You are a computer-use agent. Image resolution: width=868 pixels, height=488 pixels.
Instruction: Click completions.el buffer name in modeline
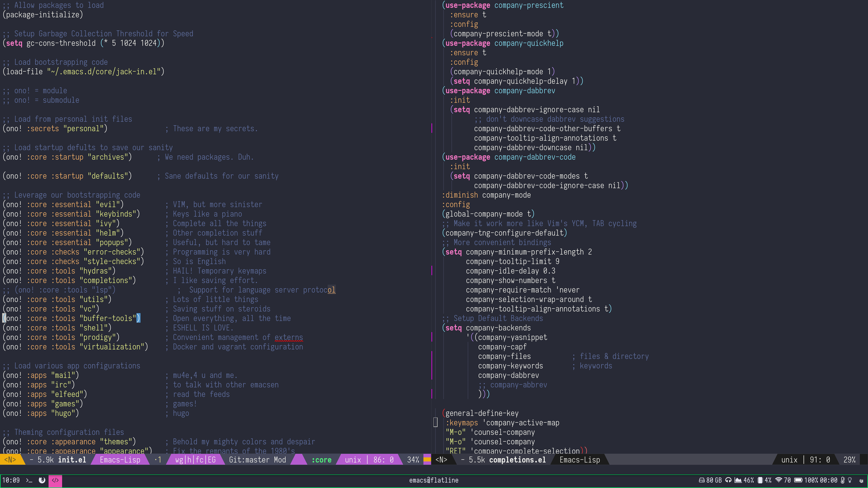point(517,460)
